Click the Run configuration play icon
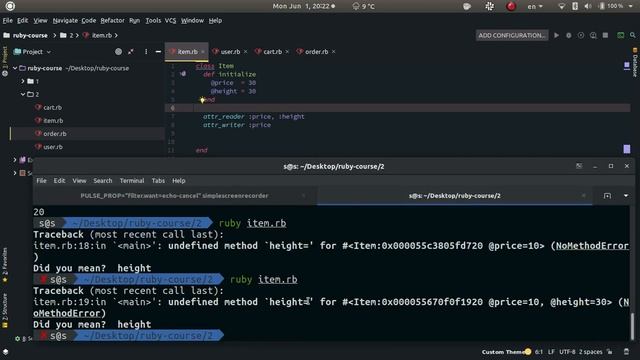This screenshot has width=640, height=360. pyautogui.click(x=556, y=36)
